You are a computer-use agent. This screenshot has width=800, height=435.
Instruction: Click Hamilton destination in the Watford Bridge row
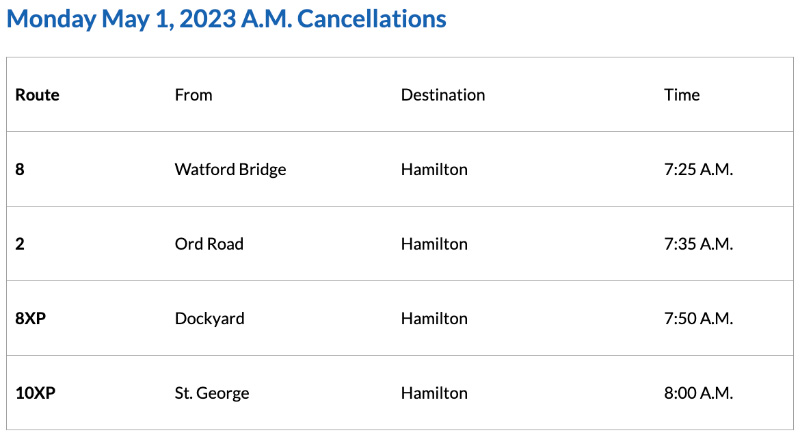(x=434, y=170)
